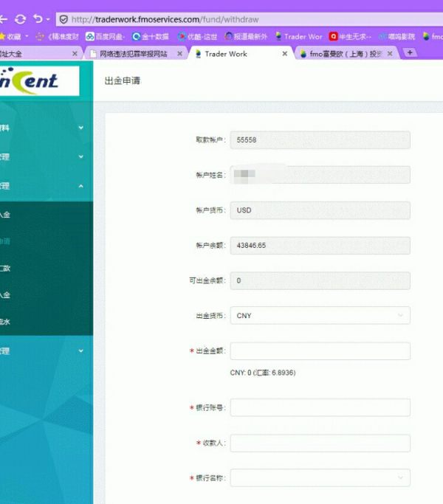Click the browser refresh icon
Image resolution: width=443 pixels, height=504 pixels.
(20, 19)
